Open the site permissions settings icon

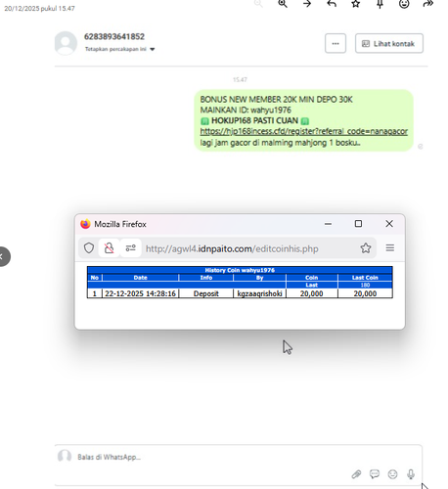click(x=131, y=248)
